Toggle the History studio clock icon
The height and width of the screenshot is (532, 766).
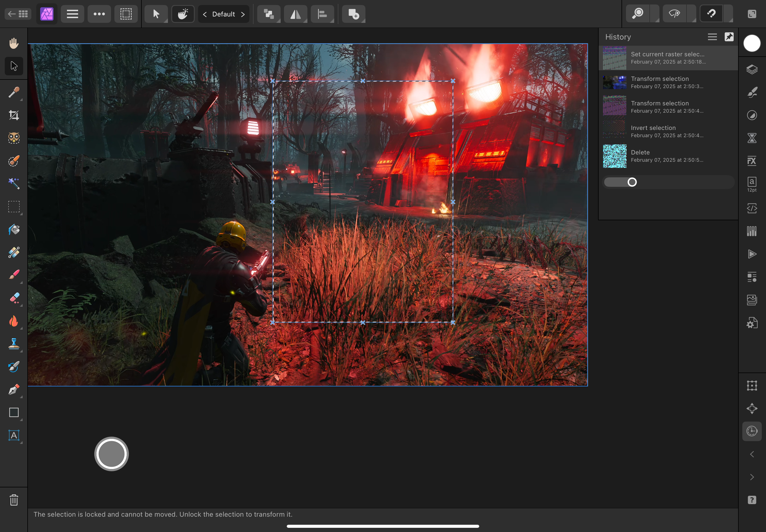(x=752, y=431)
